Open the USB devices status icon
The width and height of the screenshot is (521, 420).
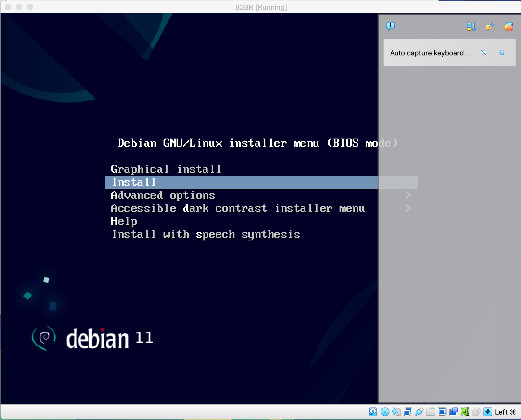pos(419,412)
